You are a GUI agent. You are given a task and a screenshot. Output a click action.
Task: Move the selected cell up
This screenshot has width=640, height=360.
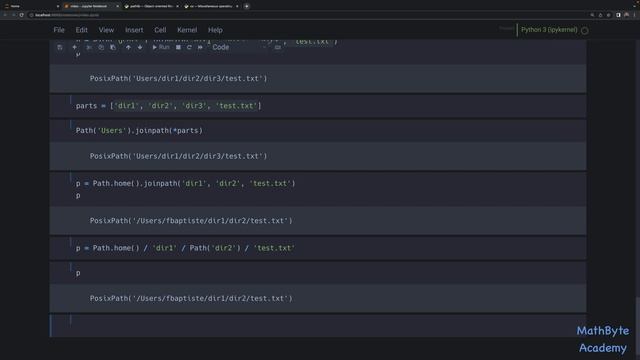coord(128,47)
